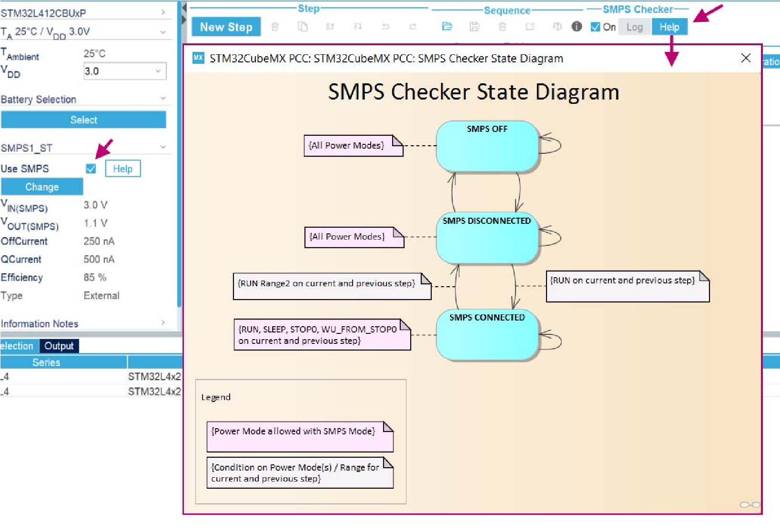Click the export sequence icon
Image resolution: width=780 pixels, height=532 pixels.
coord(529,27)
